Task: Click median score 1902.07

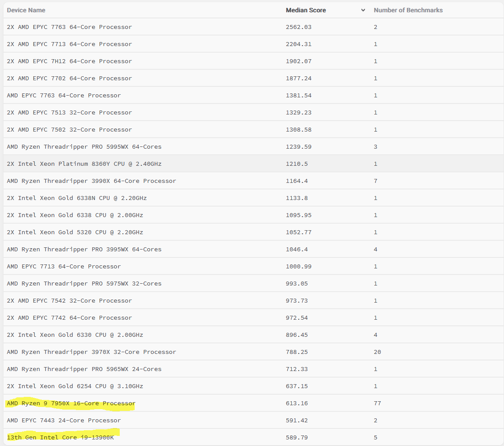Action: (299, 61)
